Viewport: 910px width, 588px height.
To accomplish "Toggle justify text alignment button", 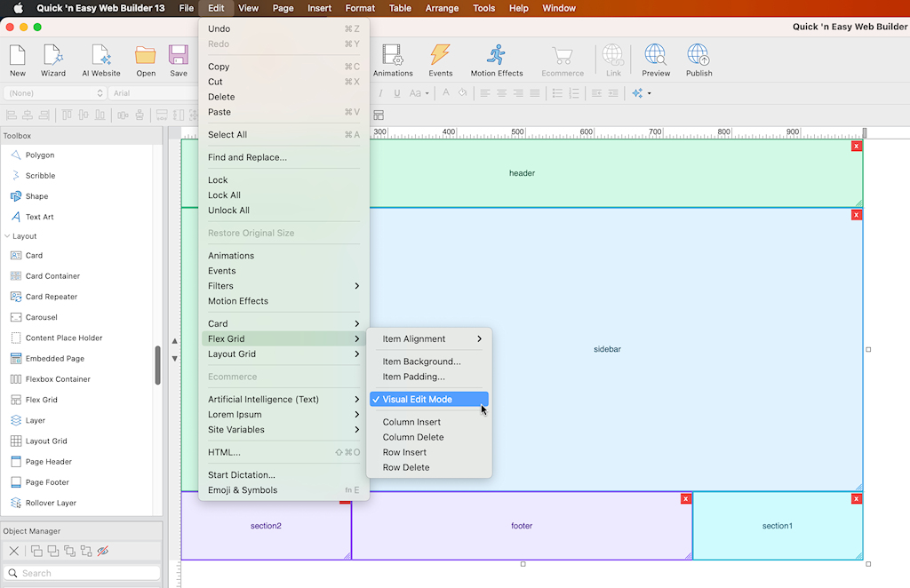I will coord(534,92).
